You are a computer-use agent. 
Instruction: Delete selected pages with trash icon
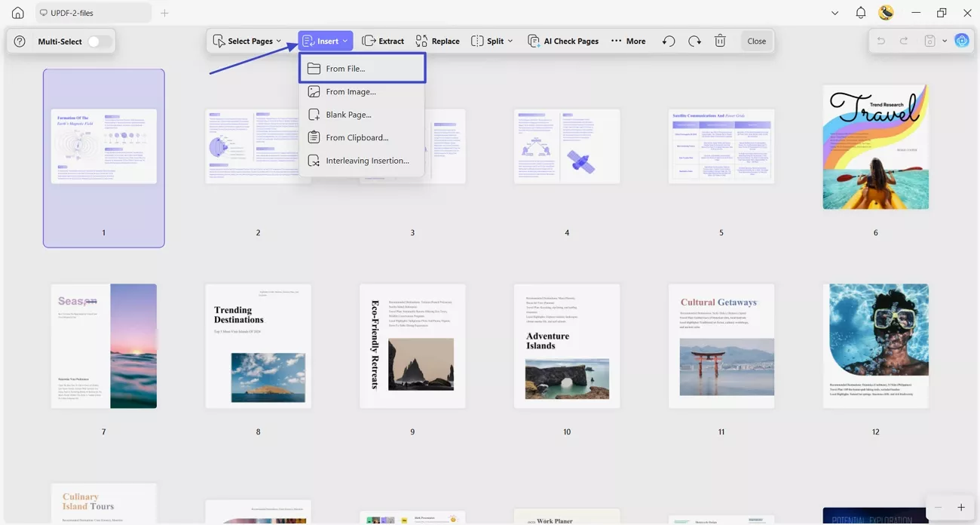[x=720, y=41]
